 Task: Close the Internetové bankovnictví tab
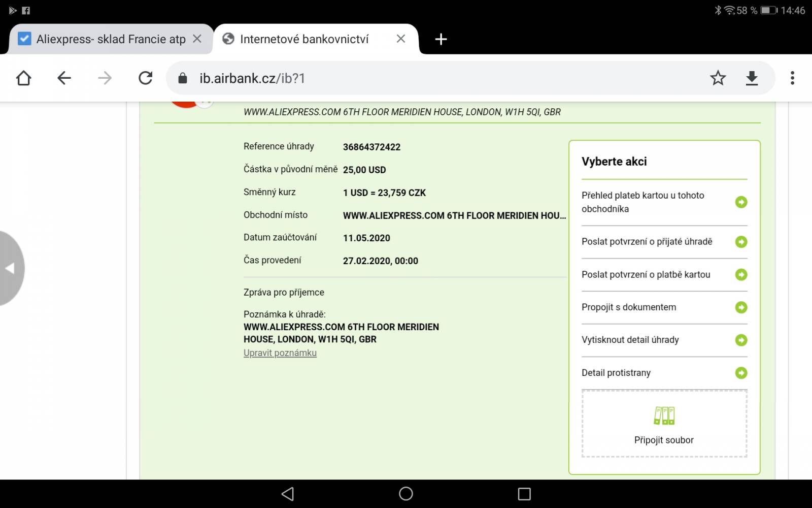coord(401,39)
